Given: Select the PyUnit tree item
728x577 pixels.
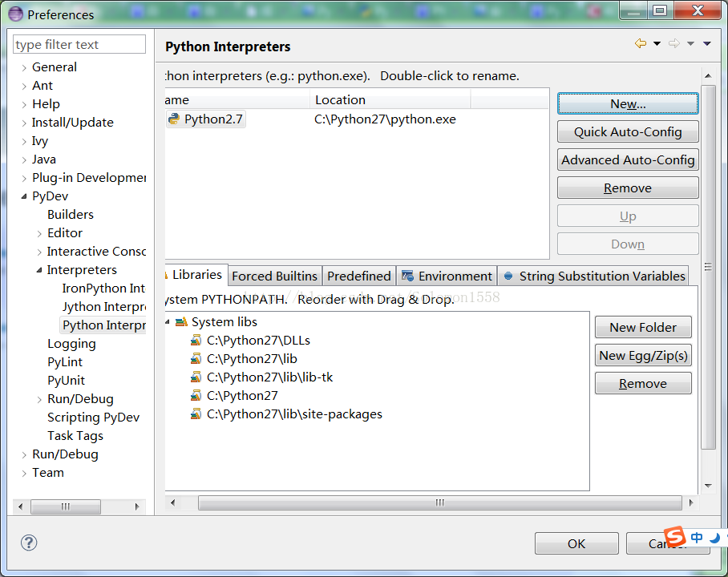Looking at the screenshot, I should point(66,381).
